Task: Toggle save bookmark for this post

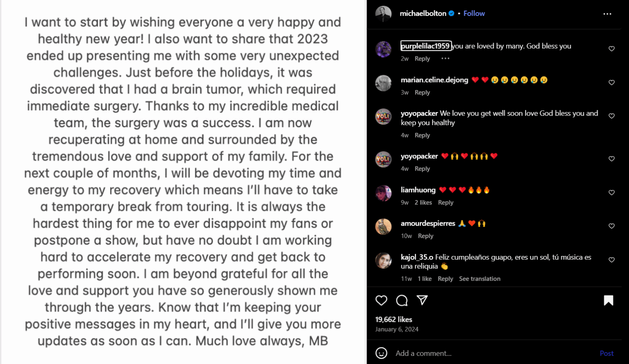Action: click(x=609, y=301)
